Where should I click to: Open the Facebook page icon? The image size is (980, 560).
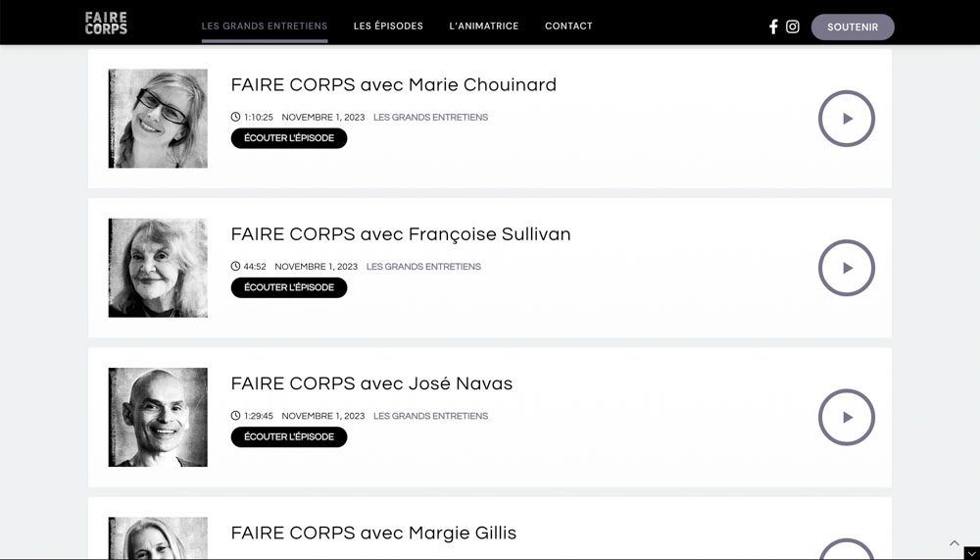tap(773, 26)
